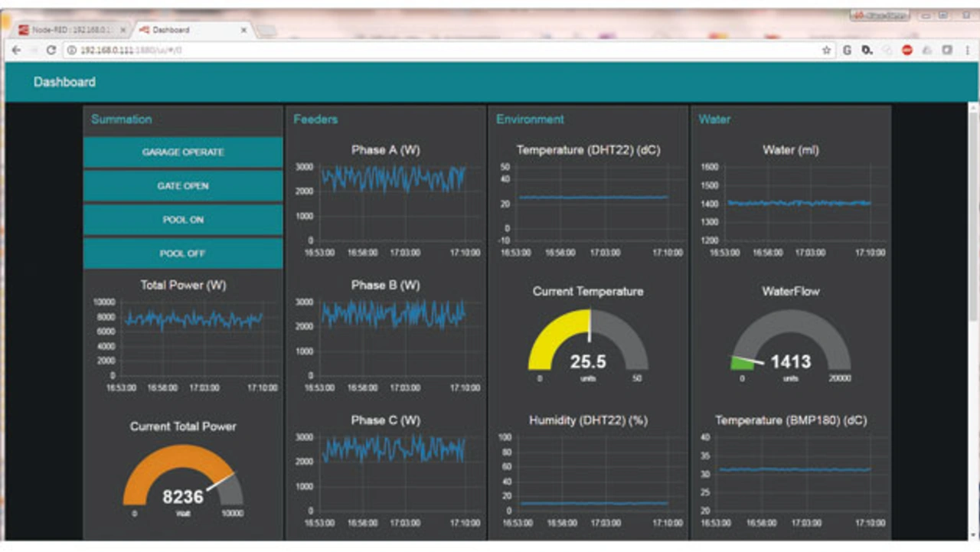Open the Chrome three-dot menu
Viewport: 980px width, 552px height.
[968, 51]
